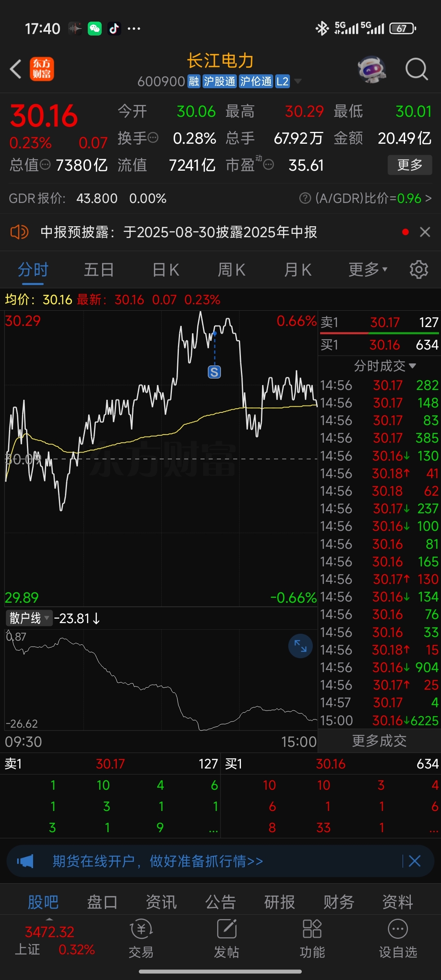Screen dimensions: 441x980
Task: Tap the announcement speaker icon
Action: 19,232
